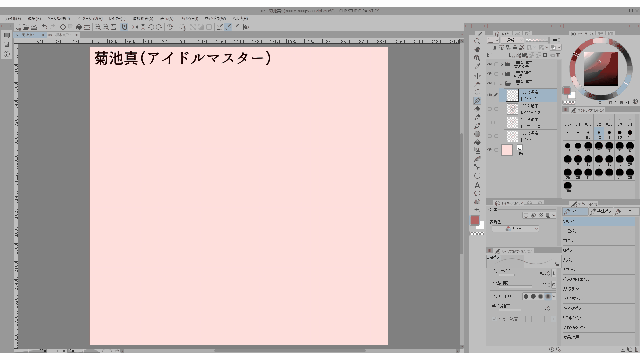Click the pink paper layer thumbnail
Screen dimensions: 640x360
[x=507, y=150]
